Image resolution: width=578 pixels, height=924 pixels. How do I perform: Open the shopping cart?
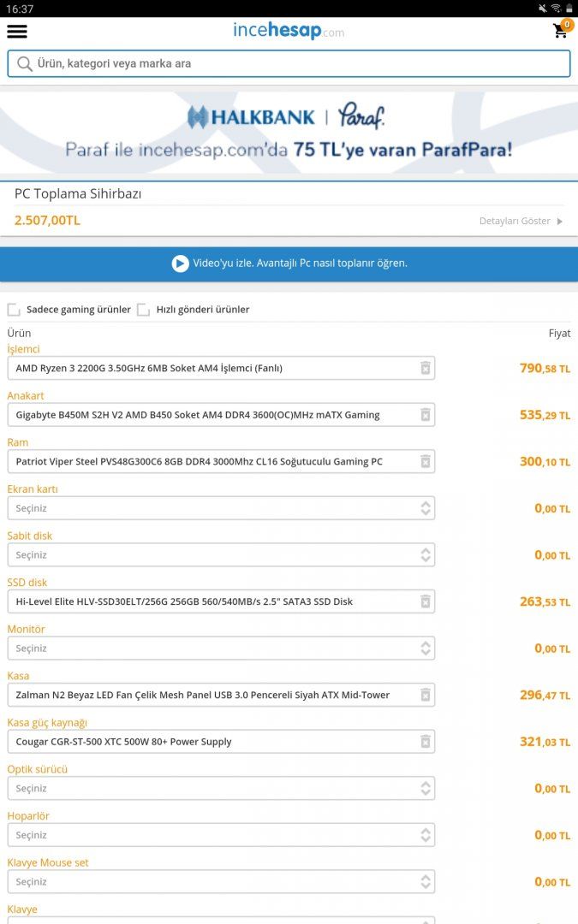coord(561,31)
